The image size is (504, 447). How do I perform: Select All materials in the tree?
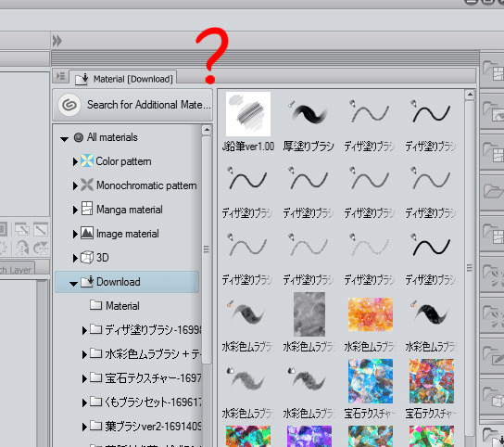coord(112,137)
